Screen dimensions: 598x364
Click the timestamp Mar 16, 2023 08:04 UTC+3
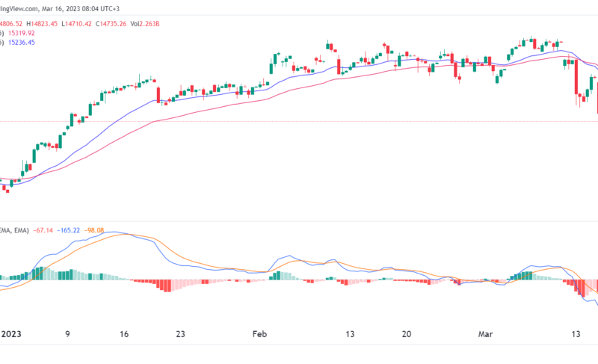pos(81,8)
